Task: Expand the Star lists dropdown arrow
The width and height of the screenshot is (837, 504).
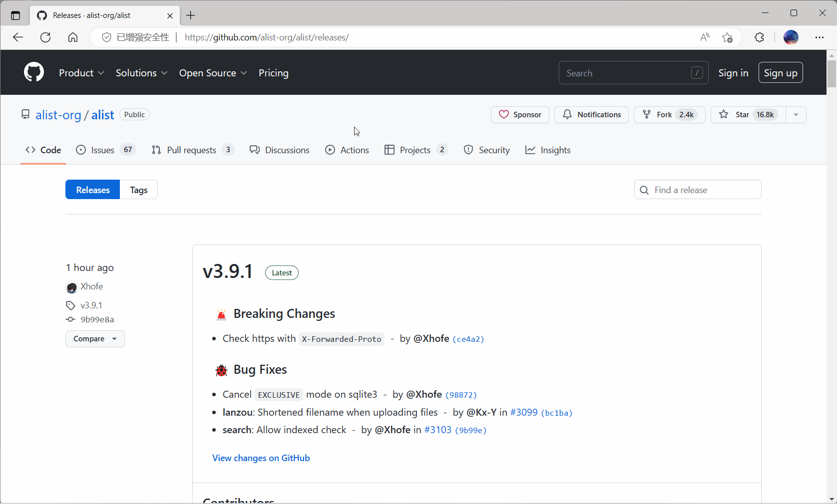Action: click(x=796, y=115)
